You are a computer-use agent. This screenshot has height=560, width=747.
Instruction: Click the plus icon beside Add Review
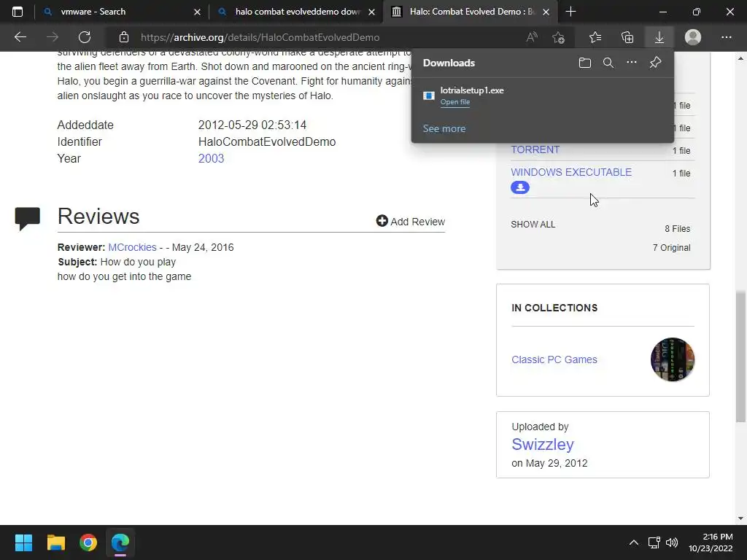coord(382,221)
